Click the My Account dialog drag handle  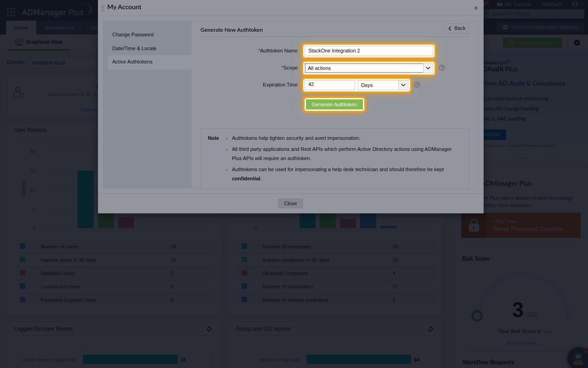(x=102, y=8)
